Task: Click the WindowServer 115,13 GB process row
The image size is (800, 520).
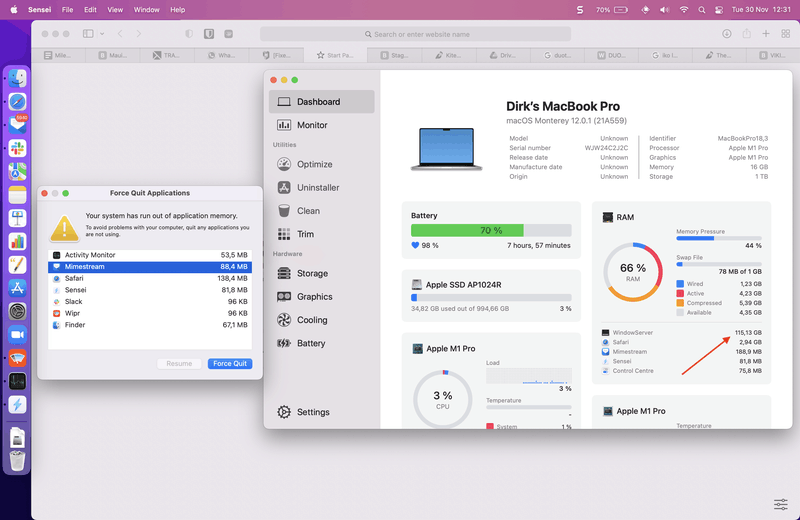Action: pyautogui.click(x=682, y=333)
